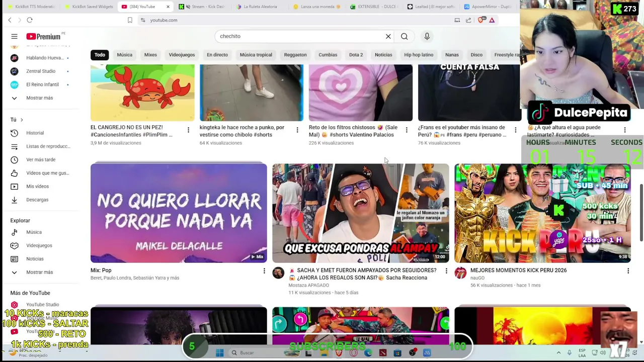Image resolution: width=644 pixels, height=362 pixels.
Task: Select the Todo filter chip
Action: tap(100, 55)
